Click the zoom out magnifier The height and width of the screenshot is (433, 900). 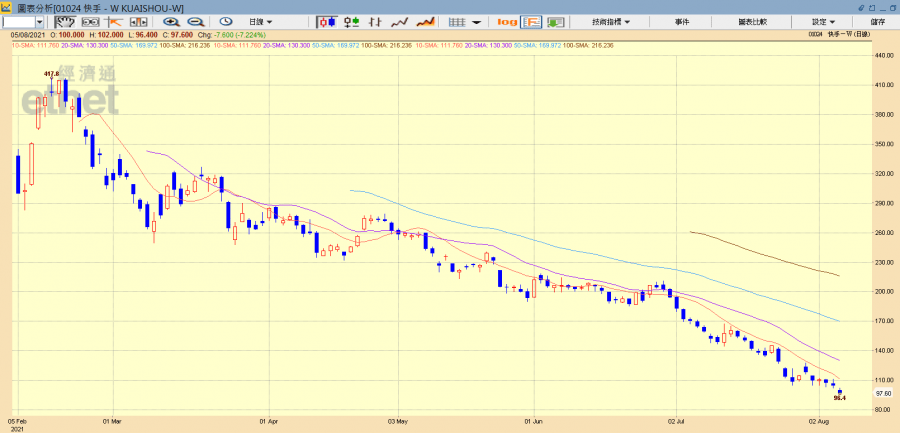point(197,21)
